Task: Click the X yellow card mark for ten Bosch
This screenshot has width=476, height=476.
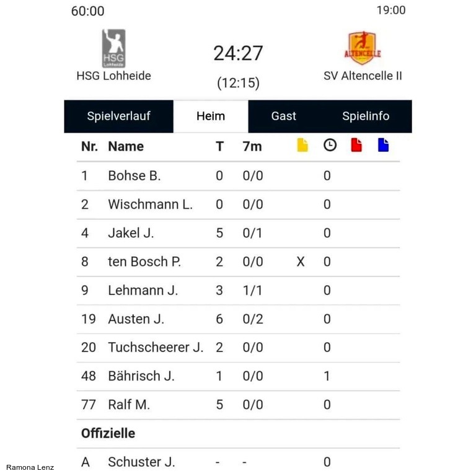Action: coord(301,262)
